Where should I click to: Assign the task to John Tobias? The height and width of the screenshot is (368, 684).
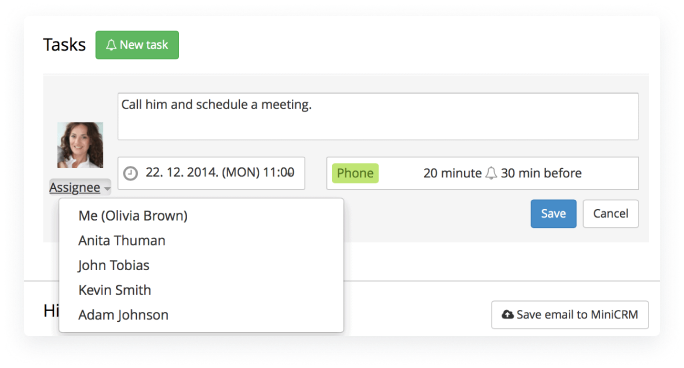pyautogui.click(x=113, y=265)
